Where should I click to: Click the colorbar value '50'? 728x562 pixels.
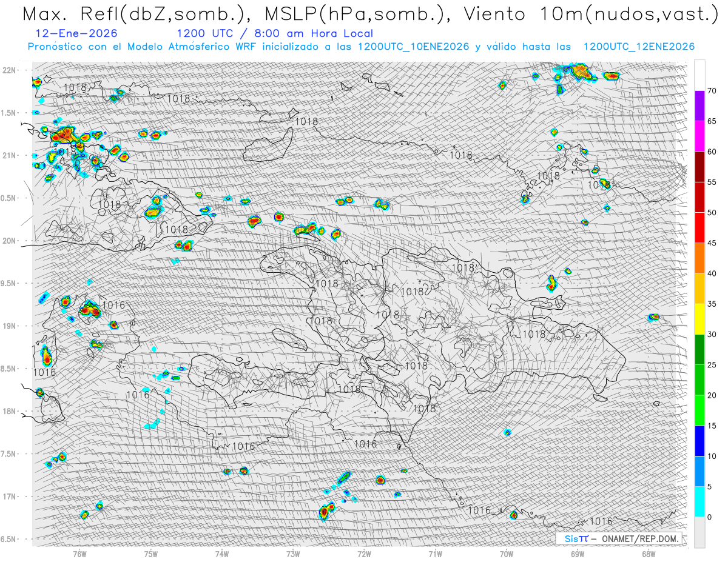pyautogui.click(x=712, y=213)
